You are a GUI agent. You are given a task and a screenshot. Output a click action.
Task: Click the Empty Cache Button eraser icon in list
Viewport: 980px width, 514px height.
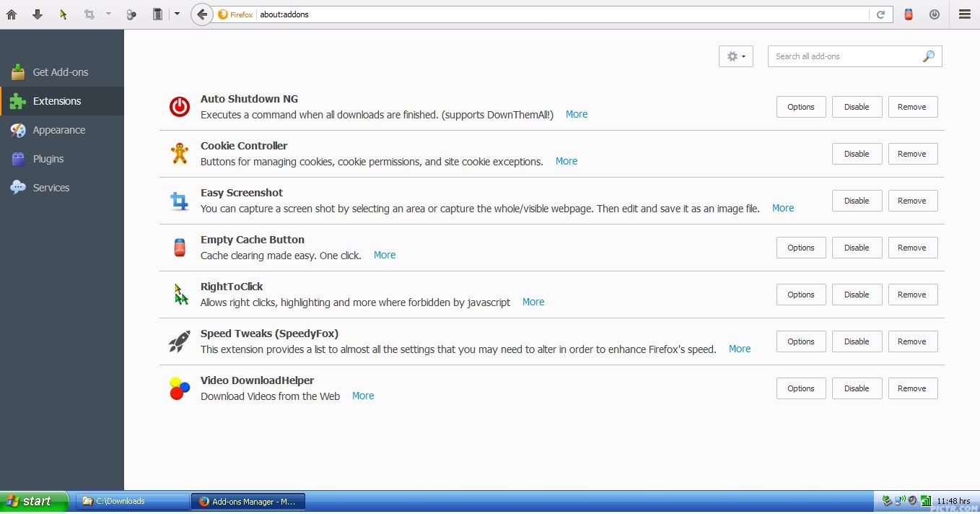click(179, 248)
